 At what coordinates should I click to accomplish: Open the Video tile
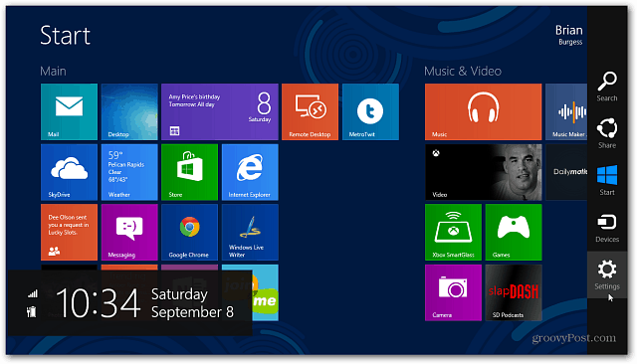coord(484,172)
